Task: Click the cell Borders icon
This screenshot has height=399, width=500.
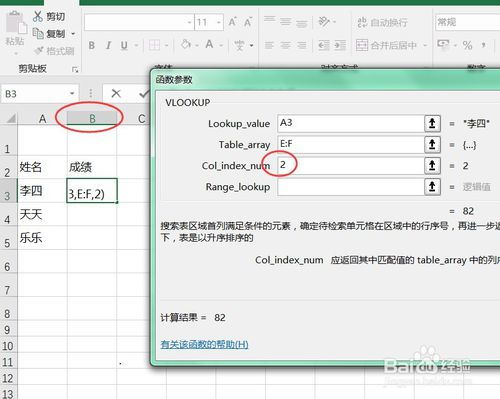Action: click(x=154, y=45)
